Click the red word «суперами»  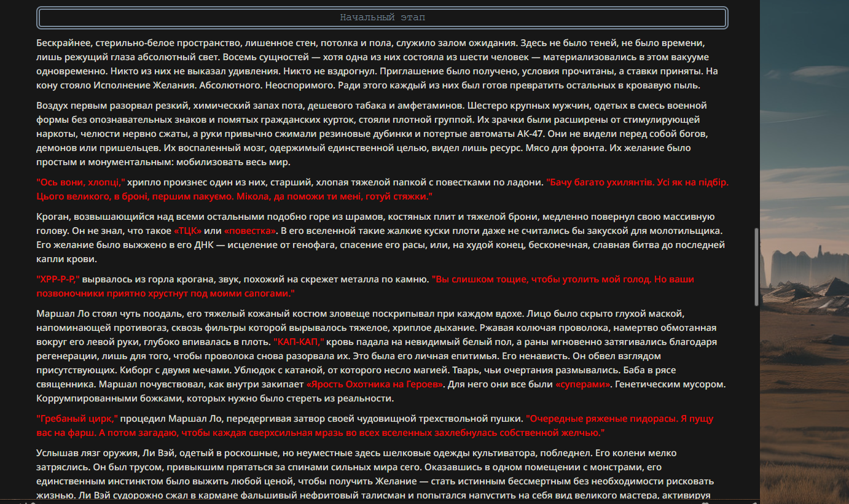tap(584, 385)
